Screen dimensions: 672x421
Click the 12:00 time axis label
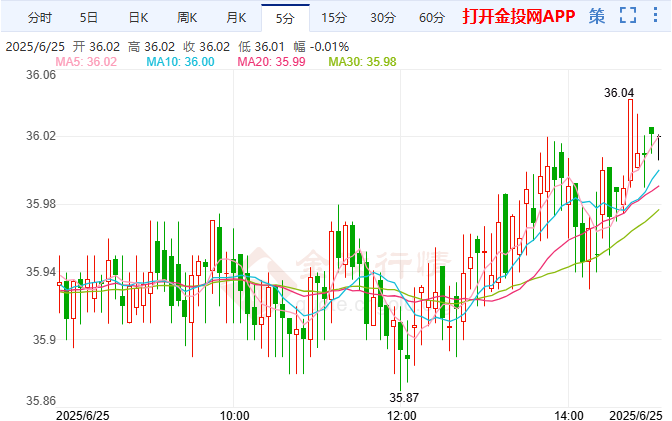[402, 415]
